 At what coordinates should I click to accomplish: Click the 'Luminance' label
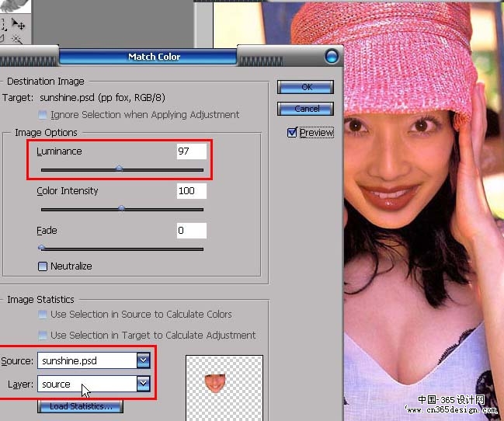point(59,151)
